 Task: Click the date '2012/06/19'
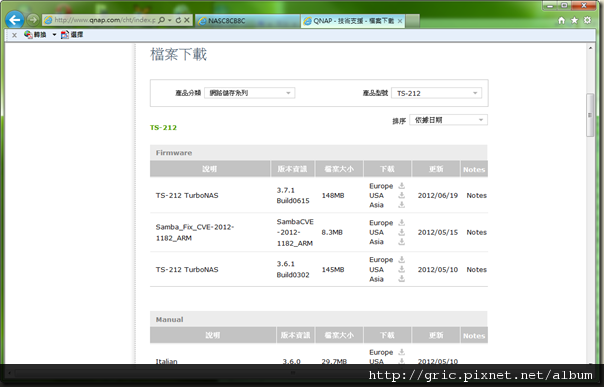(438, 196)
